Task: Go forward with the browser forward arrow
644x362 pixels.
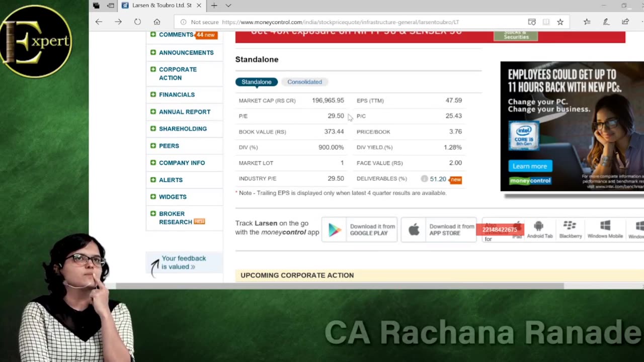Action: (118, 22)
